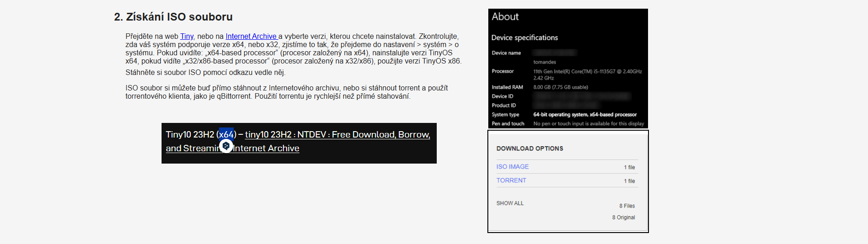This screenshot has width=868, height=244.
Task: Click the System type value text
Action: (x=585, y=115)
